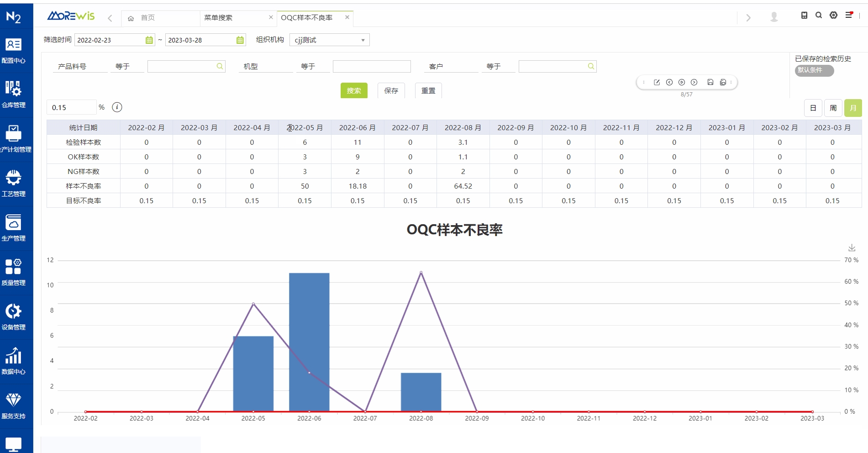The image size is (868, 453).
Task: Open 质量管理 in the left sidebar
Action: click(x=14, y=272)
